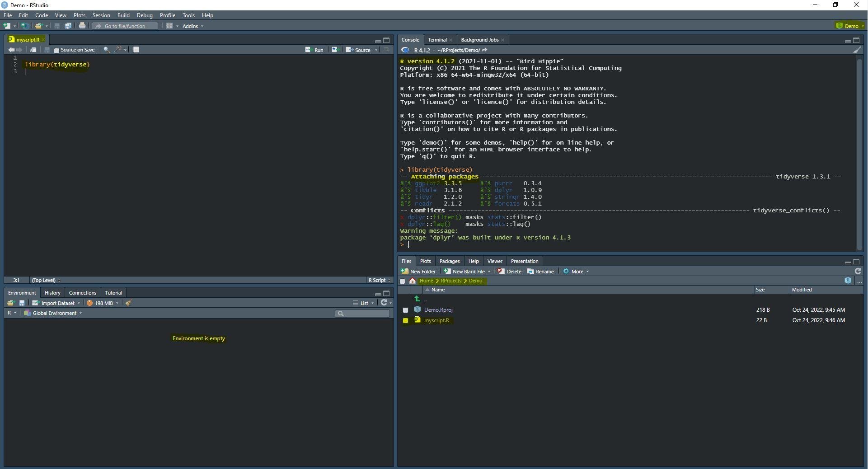This screenshot has height=469, width=868.
Task: Open the New File dropdown arrow
Action: point(14,26)
